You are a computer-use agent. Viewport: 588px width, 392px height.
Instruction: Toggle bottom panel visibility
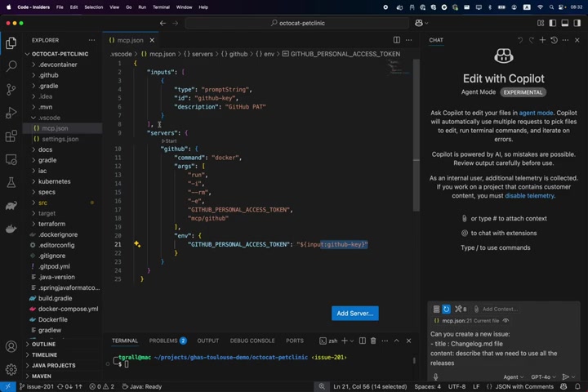[x=565, y=23]
